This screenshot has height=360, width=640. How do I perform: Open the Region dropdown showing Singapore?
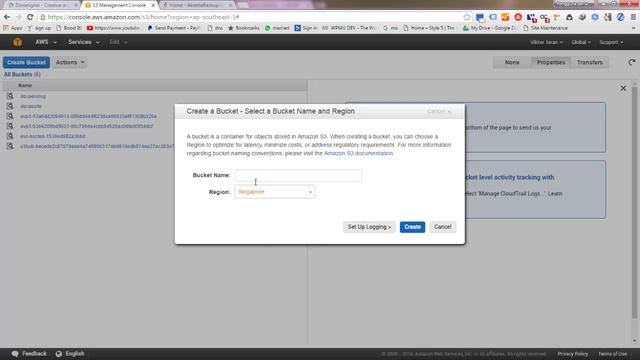tap(274, 192)
